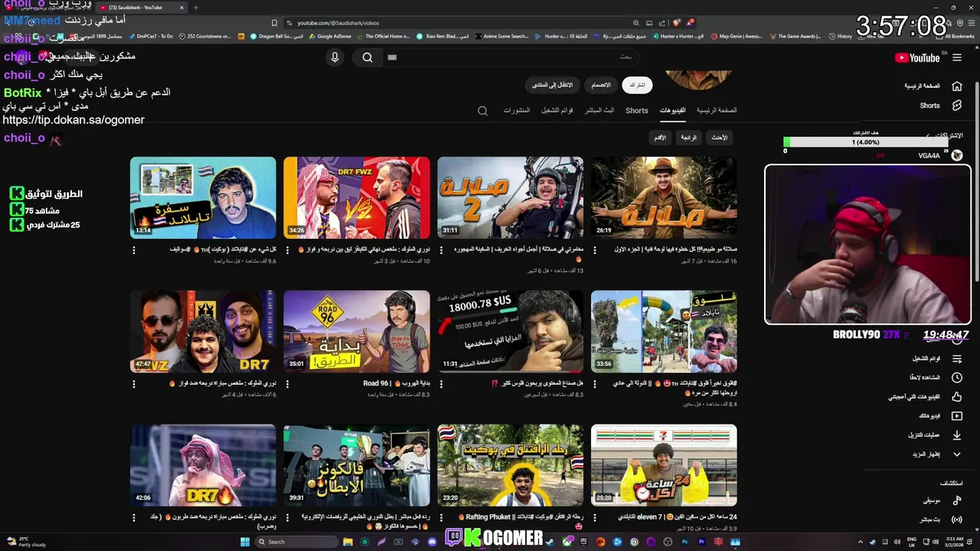Screen dimensions: 980x551
Task: Select the Videos (الفيديوهات) channel tab
Action: (x=673, y=110)
